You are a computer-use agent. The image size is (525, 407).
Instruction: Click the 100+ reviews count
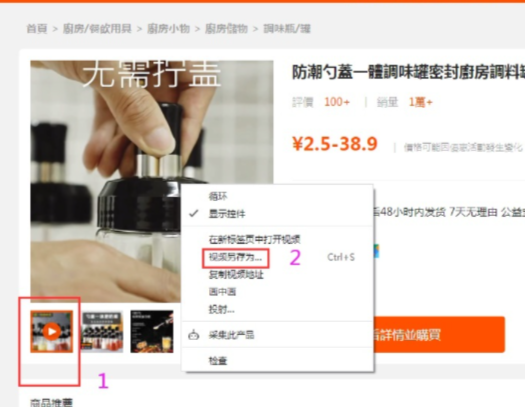tap(337, 102)
